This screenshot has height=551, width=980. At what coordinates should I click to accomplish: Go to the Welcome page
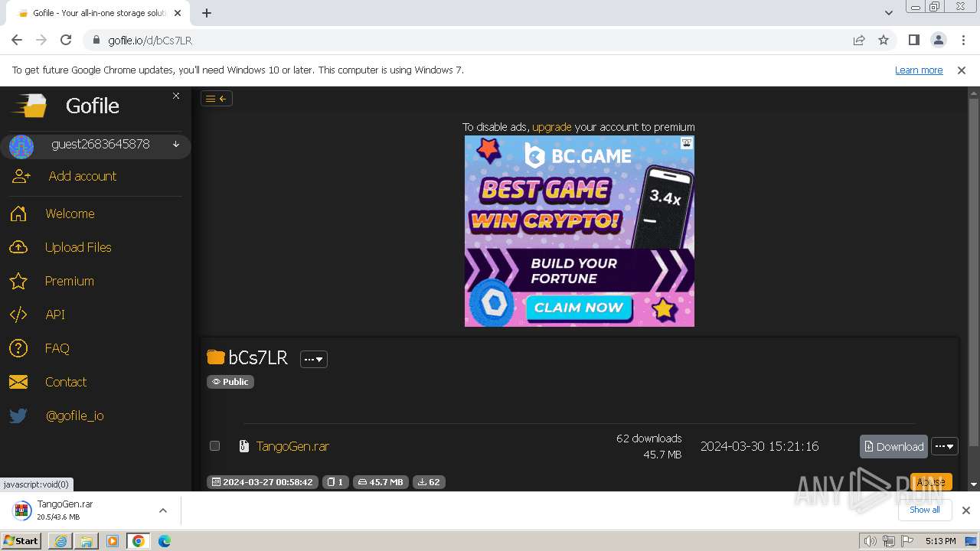tap(70, 214)
